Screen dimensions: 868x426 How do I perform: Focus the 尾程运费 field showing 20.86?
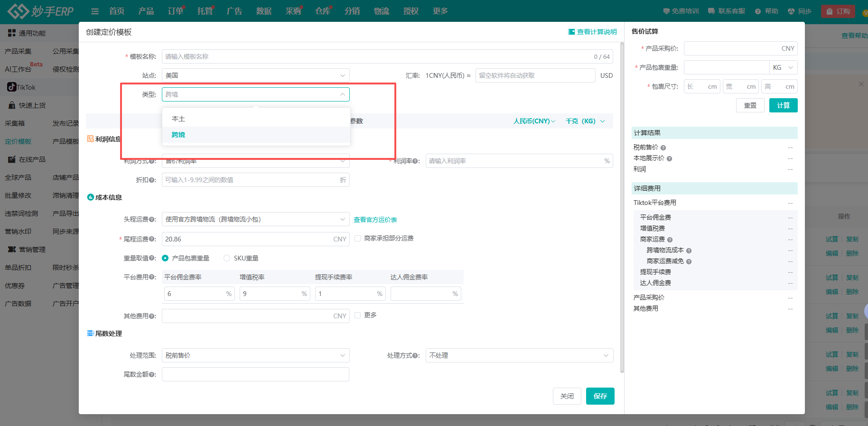point(255,239)
